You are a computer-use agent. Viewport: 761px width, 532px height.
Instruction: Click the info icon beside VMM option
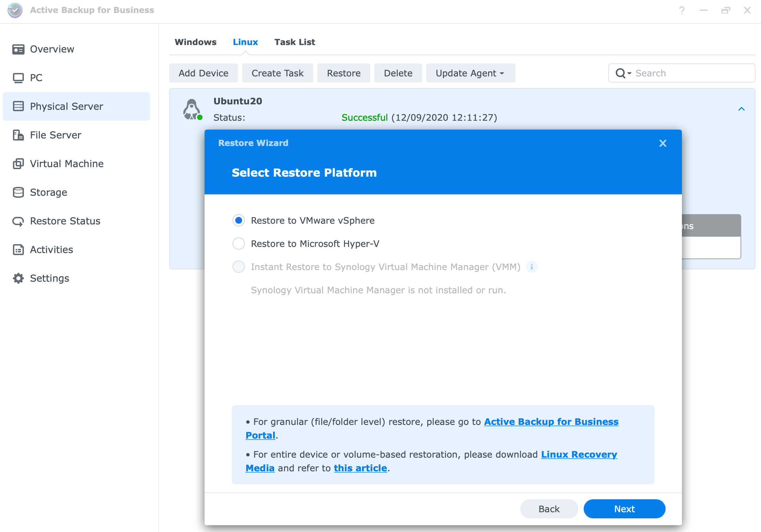532,267
